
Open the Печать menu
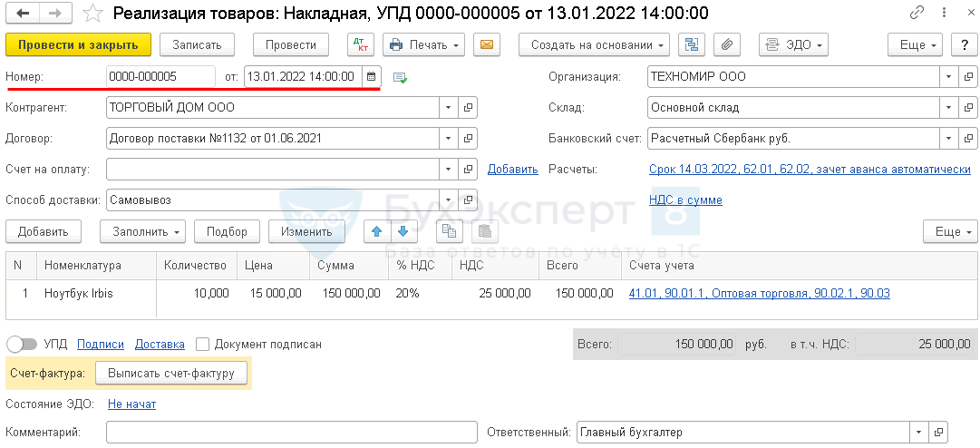(x=423, y=44)
